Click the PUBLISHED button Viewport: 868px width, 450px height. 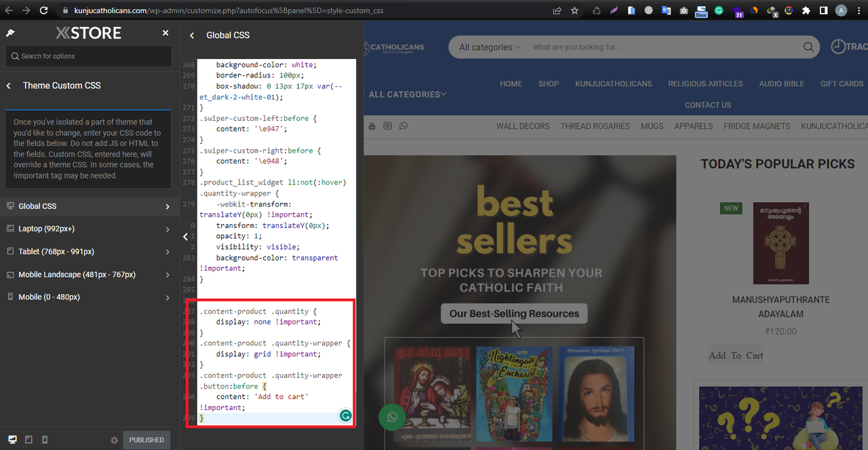coord(146,440)
